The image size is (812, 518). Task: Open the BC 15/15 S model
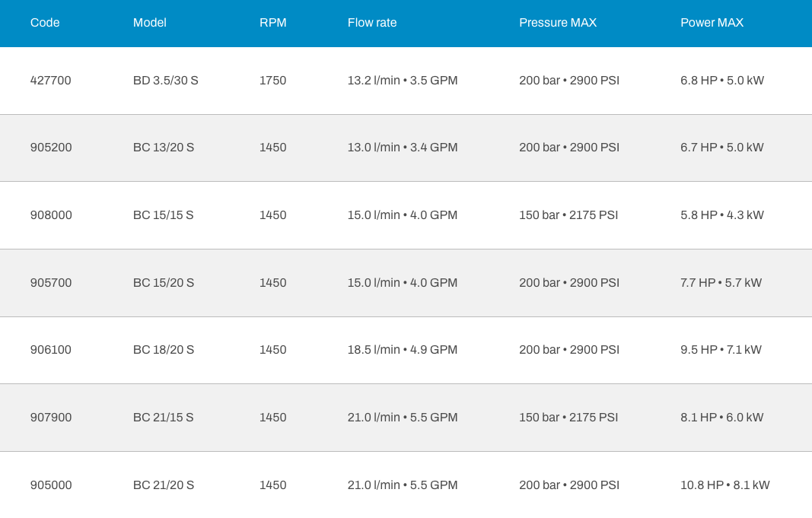point(163,215)
